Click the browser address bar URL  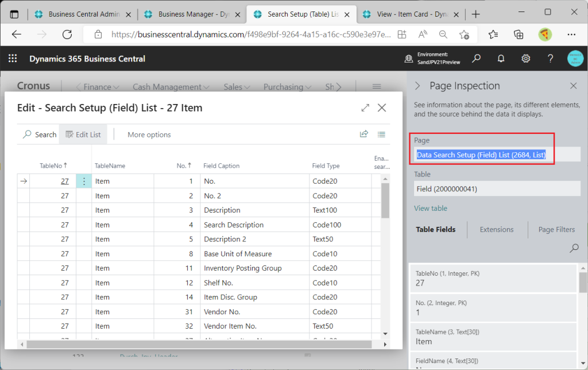(x=251, y=34)
